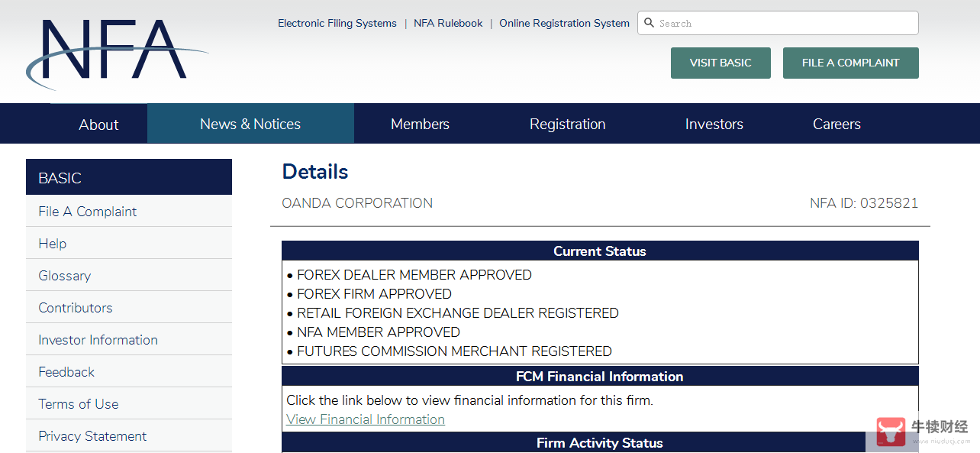
Task: Open the Glossary sidebar link
Action: click(65, 276)
